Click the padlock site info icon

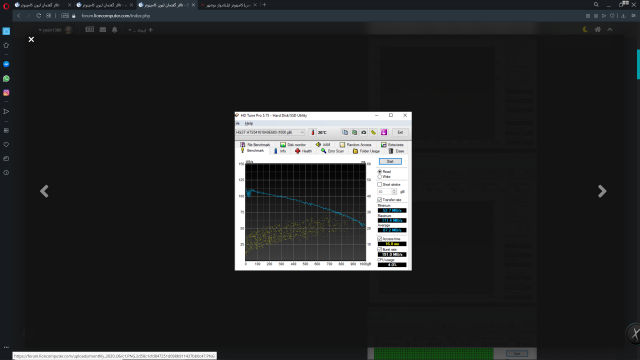(74, 16)
